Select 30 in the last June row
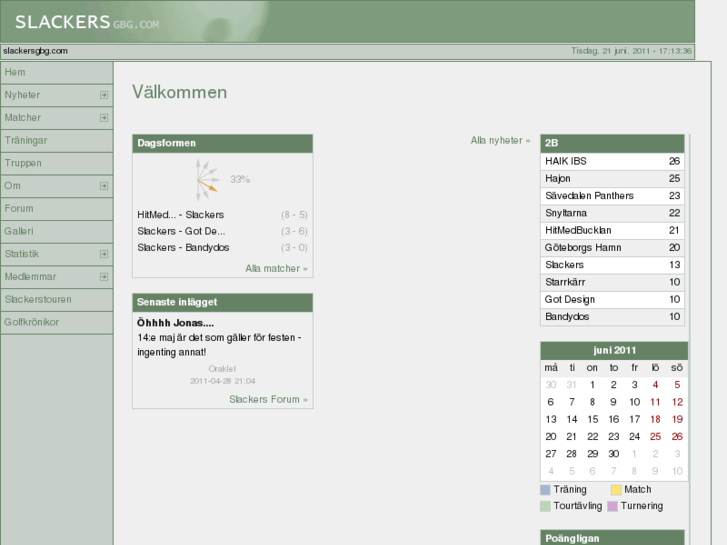727x545 pixels. pos(613,454)
